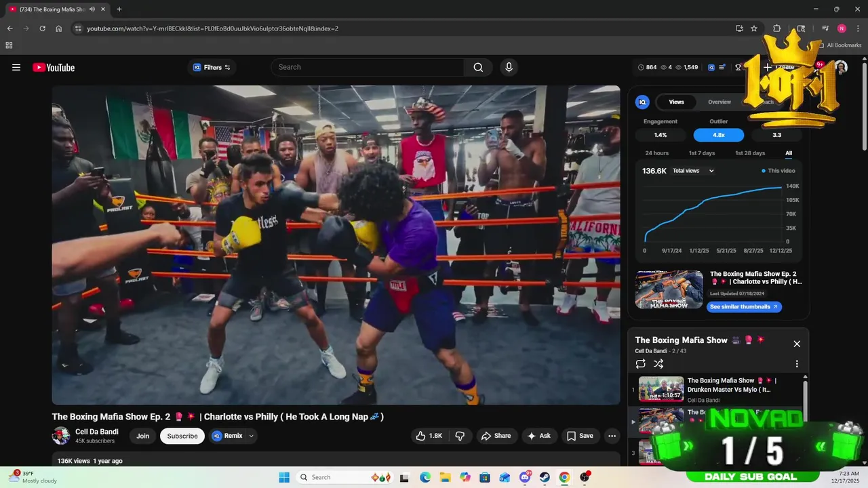Open a new browser tab
The width and height of the screenshot is (868, 488).
119,9
